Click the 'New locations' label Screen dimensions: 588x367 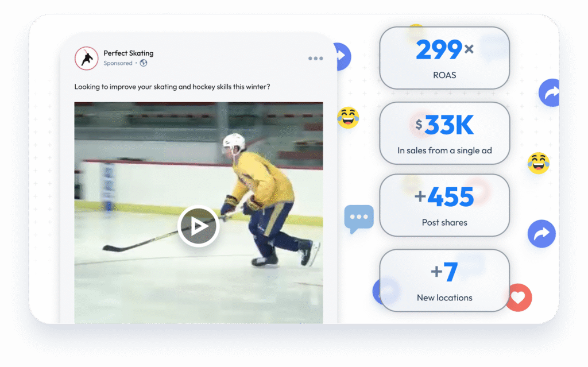coord(444,298)
